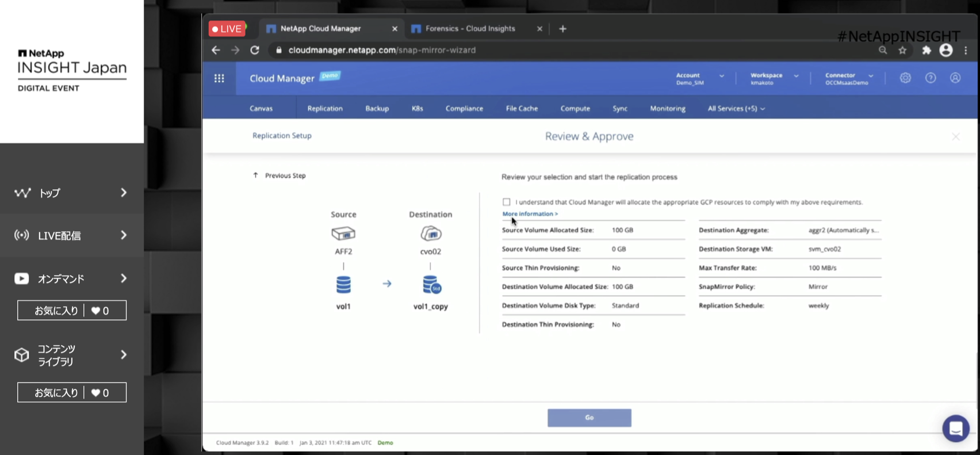This screenshot has width=980, height=455.
Task: Click the オンデマンド video play icon
Action: click(22, 278)
